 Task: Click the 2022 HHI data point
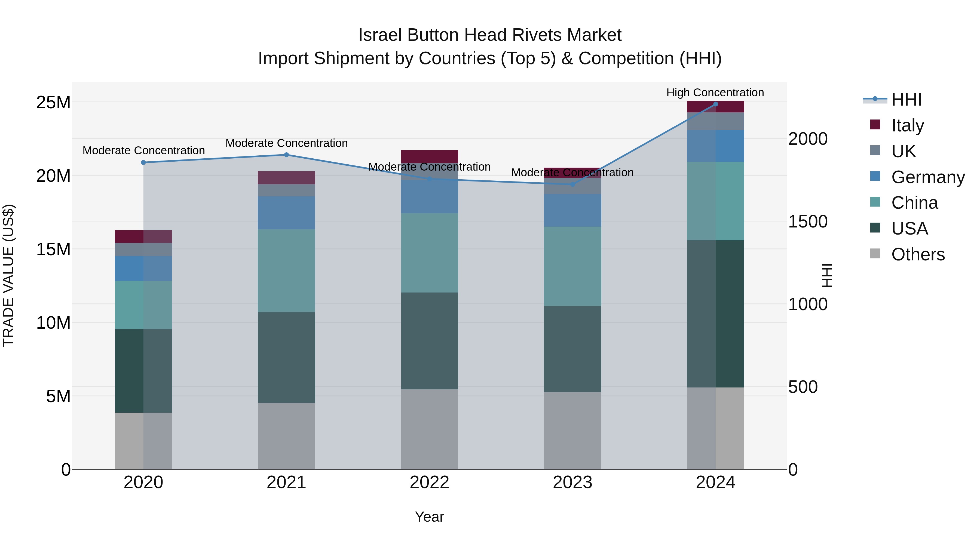click(430, 179)
